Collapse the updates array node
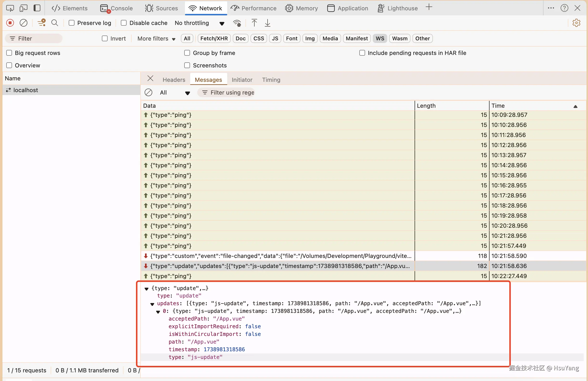 coord(152,304)
